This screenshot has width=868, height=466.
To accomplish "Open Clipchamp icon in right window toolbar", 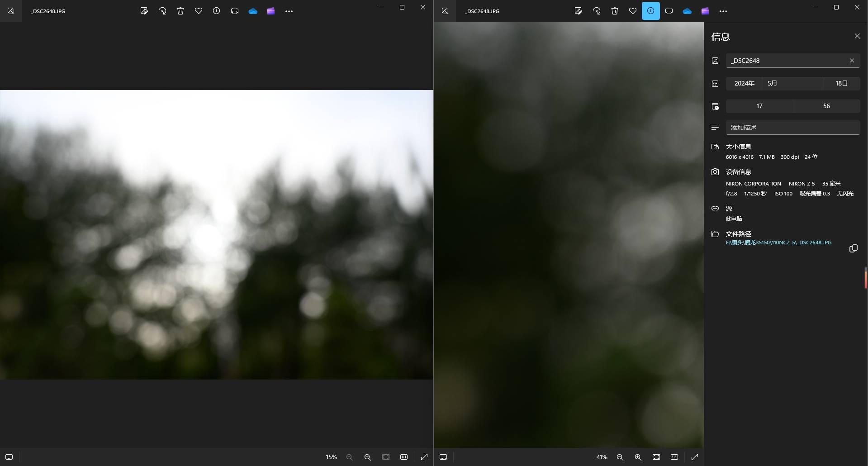I will (x=705, y=11).
